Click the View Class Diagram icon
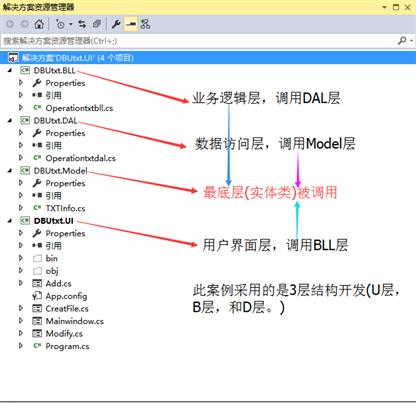Viewport: 416px width, 403px height. pyautogui.click(x=145, y=24)
